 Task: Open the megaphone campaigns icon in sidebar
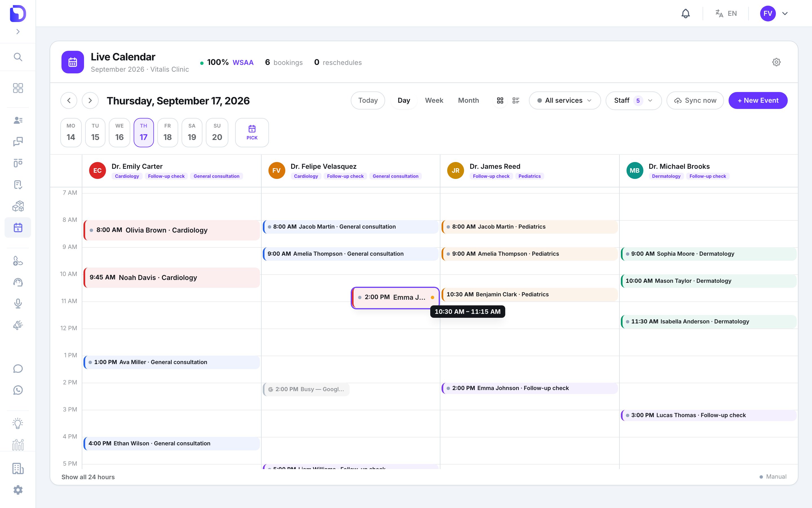18,325
